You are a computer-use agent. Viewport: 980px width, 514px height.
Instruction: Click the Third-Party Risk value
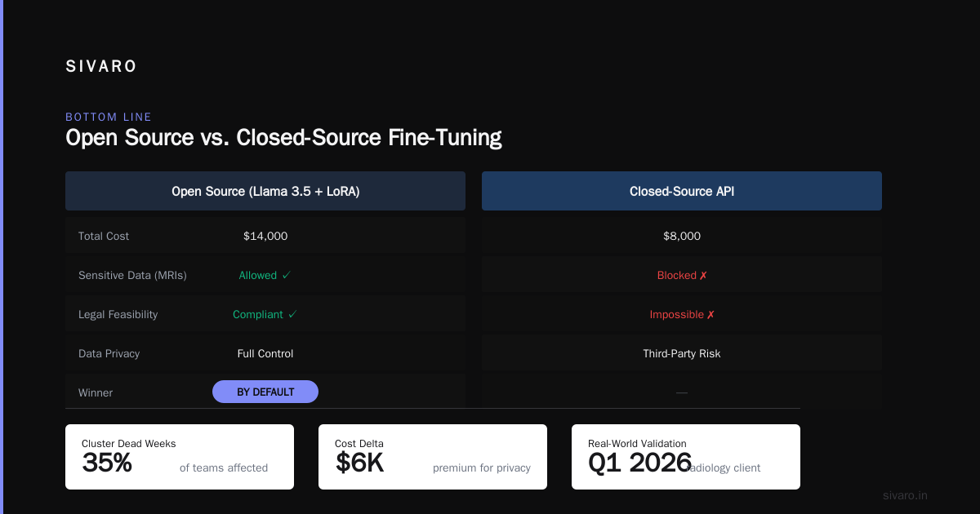pos(682,353)
